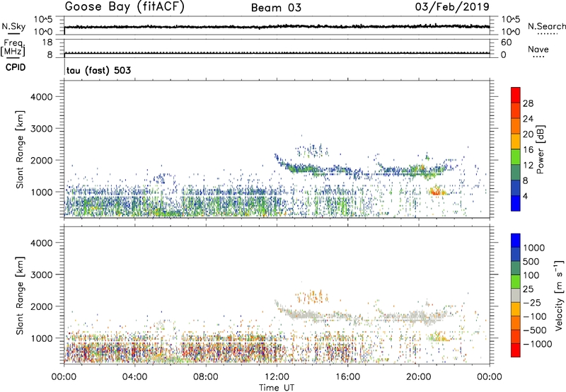The width and height of the screenshot is (566, 392).
Task: Click the '08:00' time axis label
Action: point(206,377)
